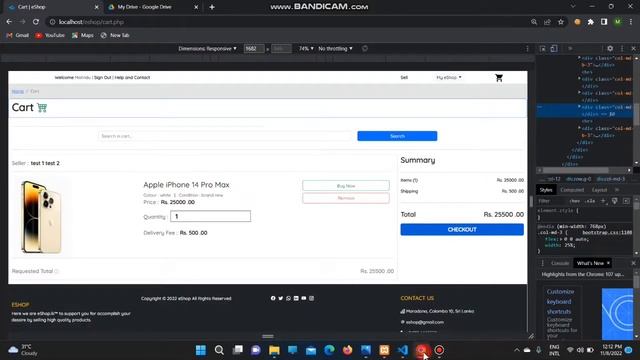Click the blue Search button in cart
The image size is (640, 360).
click(397, 136)
